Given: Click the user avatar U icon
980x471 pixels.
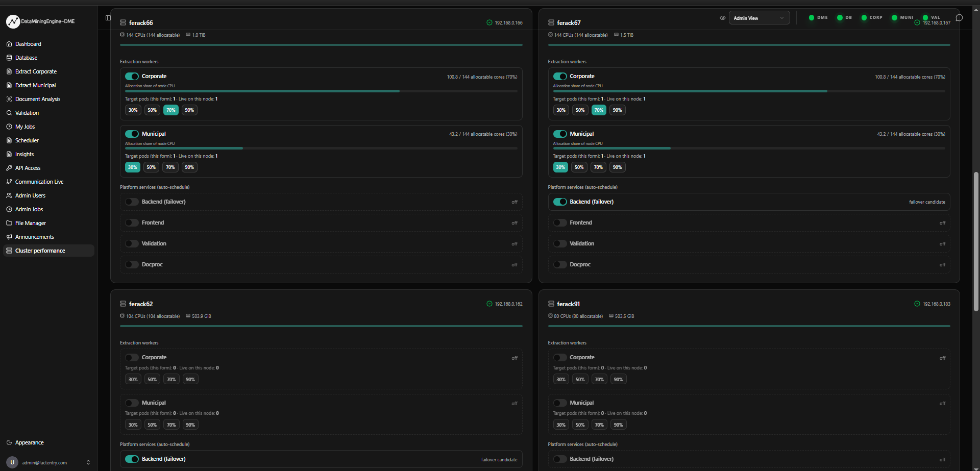Looking at the screenshot, I should [12, 462].
